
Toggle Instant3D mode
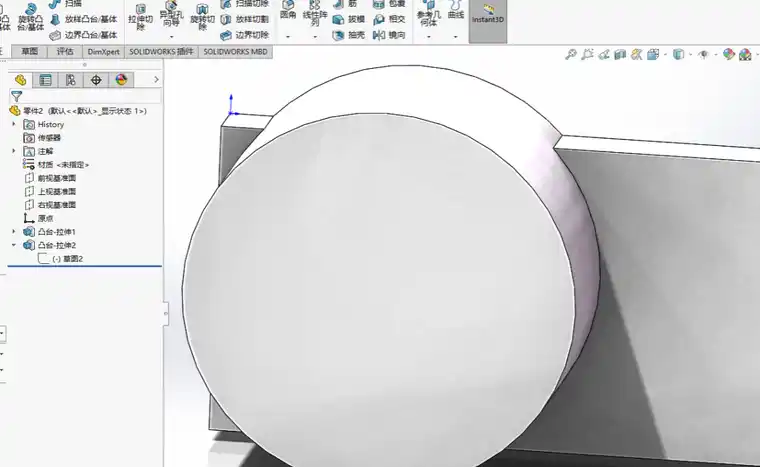(488, 19)
